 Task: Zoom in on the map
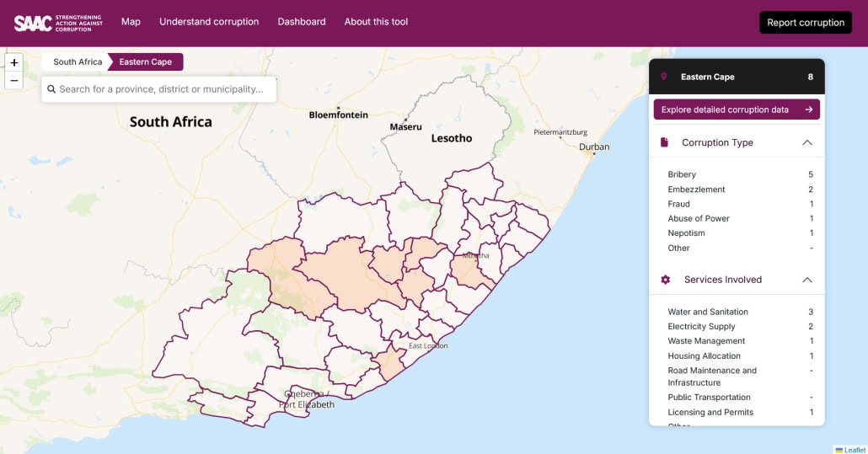point(14,62)
